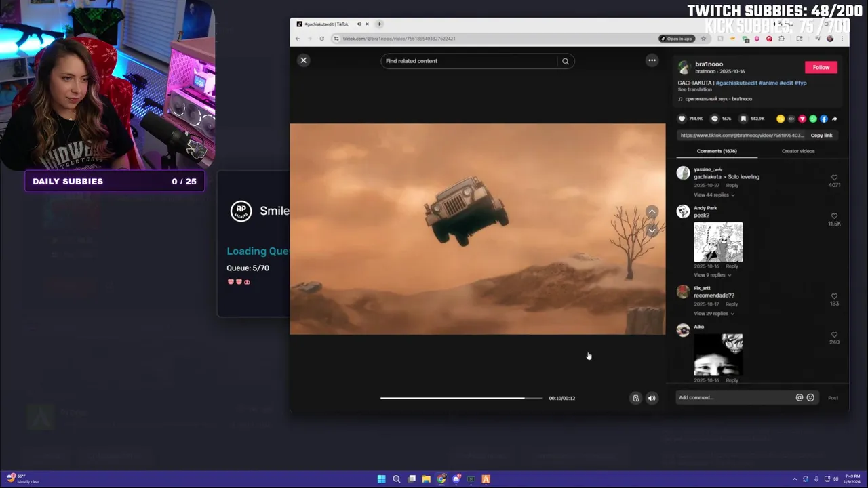Insert a mention with the @ icon
This screenshot has height=488, width=868.
pos(799,398)
